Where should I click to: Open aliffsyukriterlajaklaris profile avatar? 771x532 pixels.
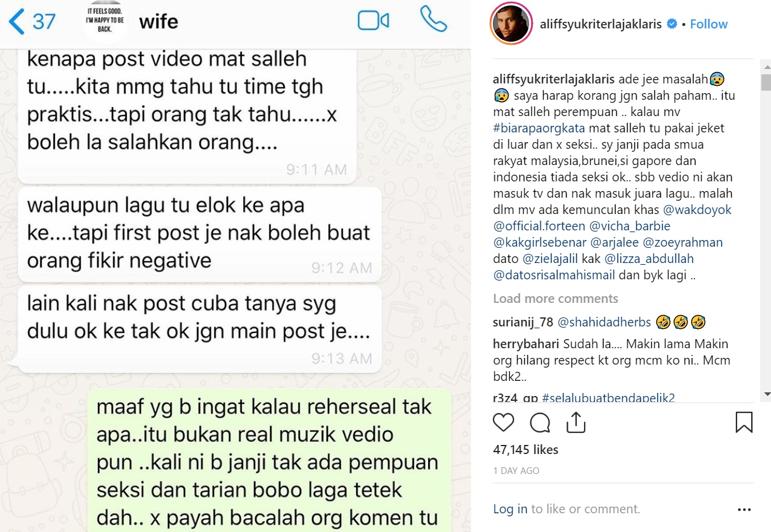tap(511, 24)
